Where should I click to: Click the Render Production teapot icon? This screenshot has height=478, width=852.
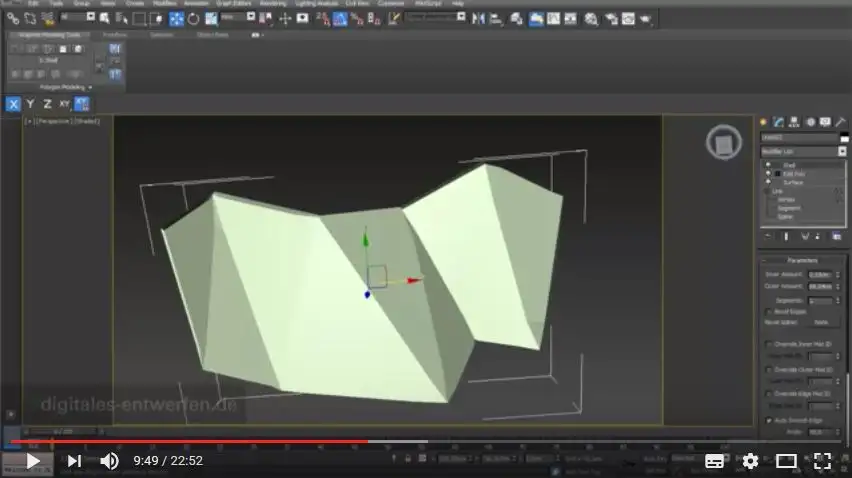tap(646, 19)
